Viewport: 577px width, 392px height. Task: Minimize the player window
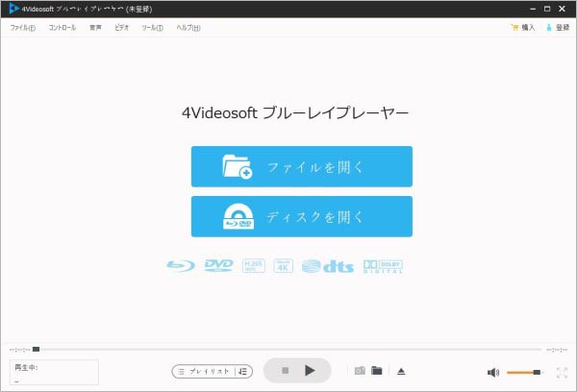point(533,9)
